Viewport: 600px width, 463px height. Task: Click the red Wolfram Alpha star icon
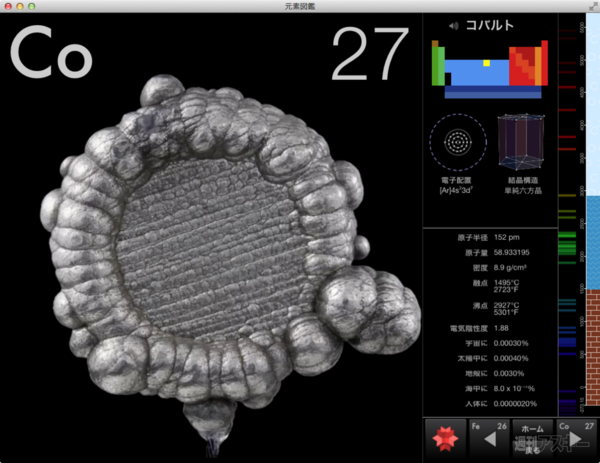tap(445, 439)
